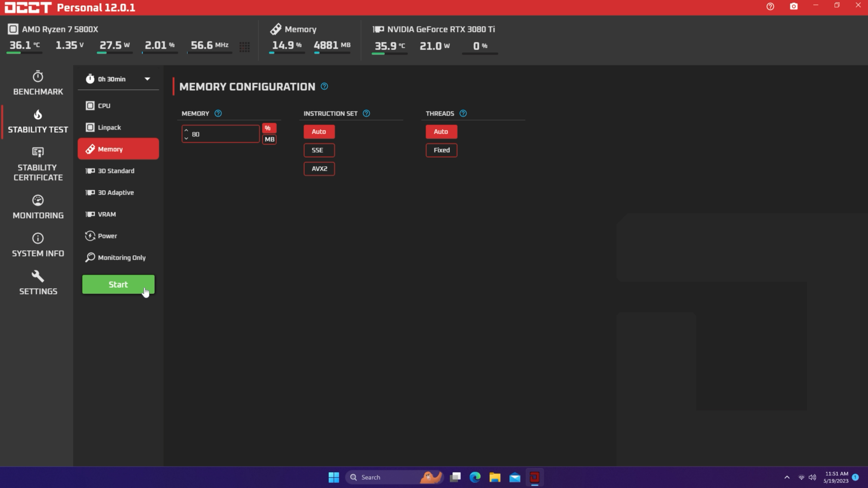Open the Stability Certificate panel

point(38,164)
